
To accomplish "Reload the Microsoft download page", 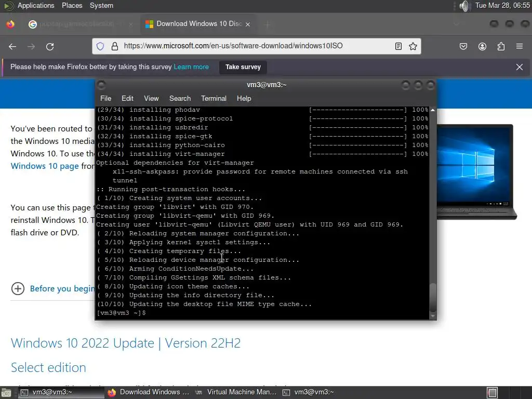I will point(50,46).
